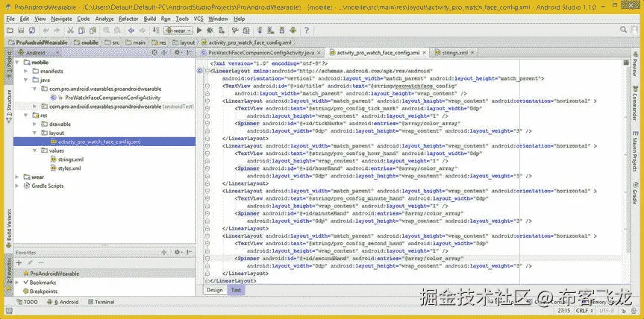Click the Copy toolbar icon
The height and width of the screenshot is (319, 644).
[82, 31]
